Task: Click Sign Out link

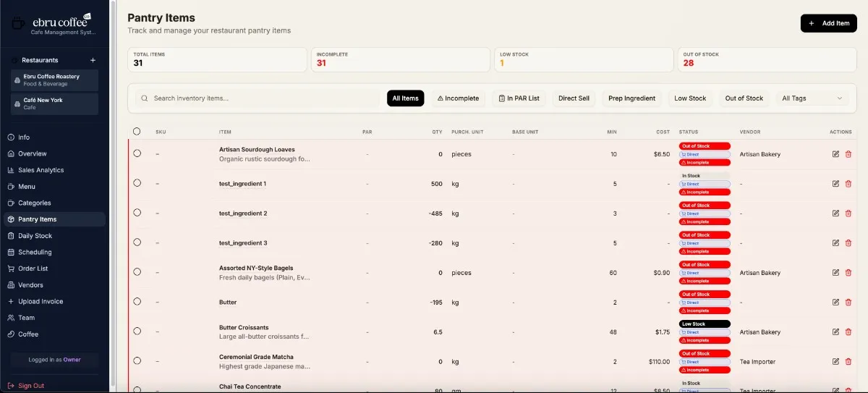Action: pos(30,386)
